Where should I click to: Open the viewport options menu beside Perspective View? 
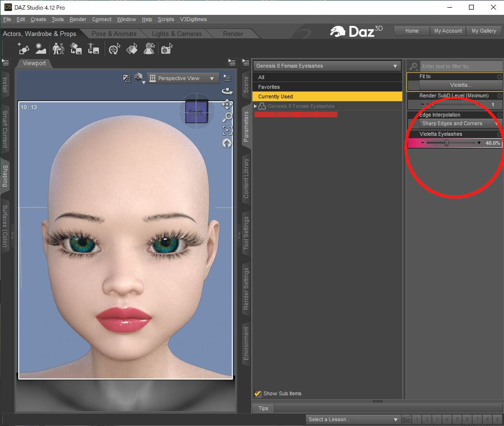point(227,78)
